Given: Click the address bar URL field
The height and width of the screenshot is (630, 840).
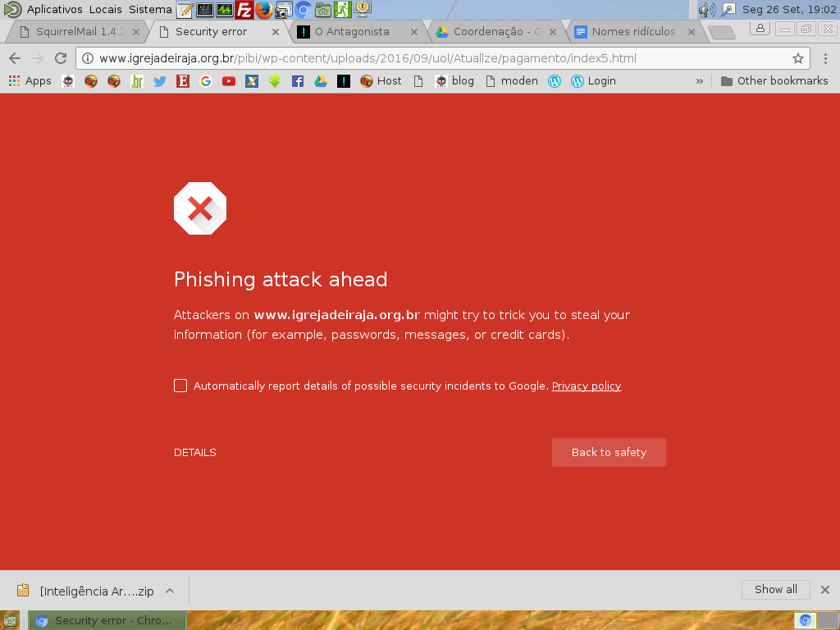Looking at the screenshot, I should 442,58.
